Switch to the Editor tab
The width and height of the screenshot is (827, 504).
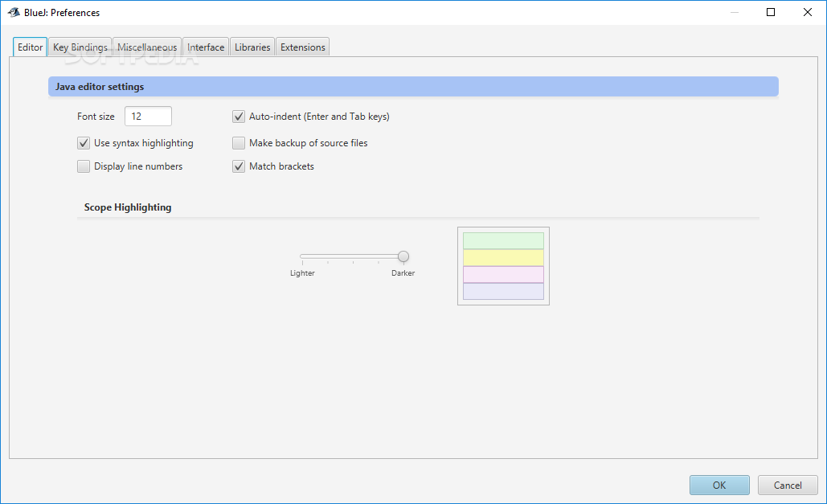(30, 47)
